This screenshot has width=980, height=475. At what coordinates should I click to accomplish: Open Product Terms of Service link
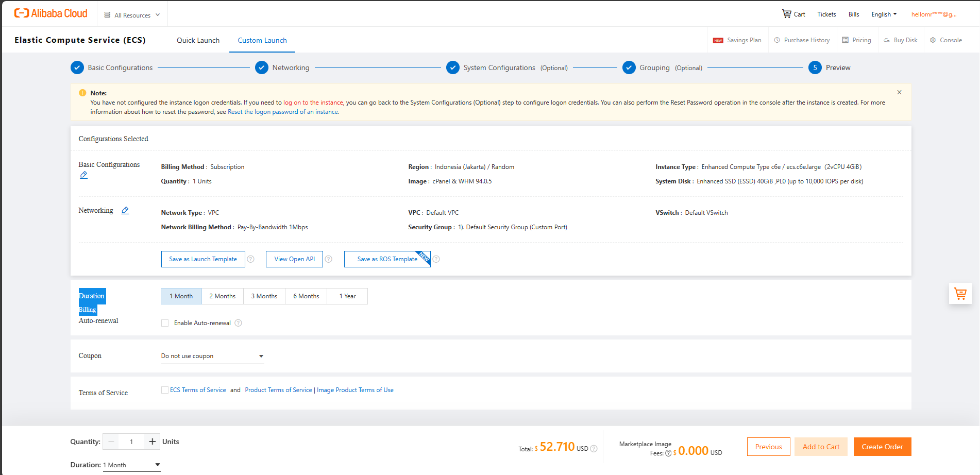pos(278,390)
